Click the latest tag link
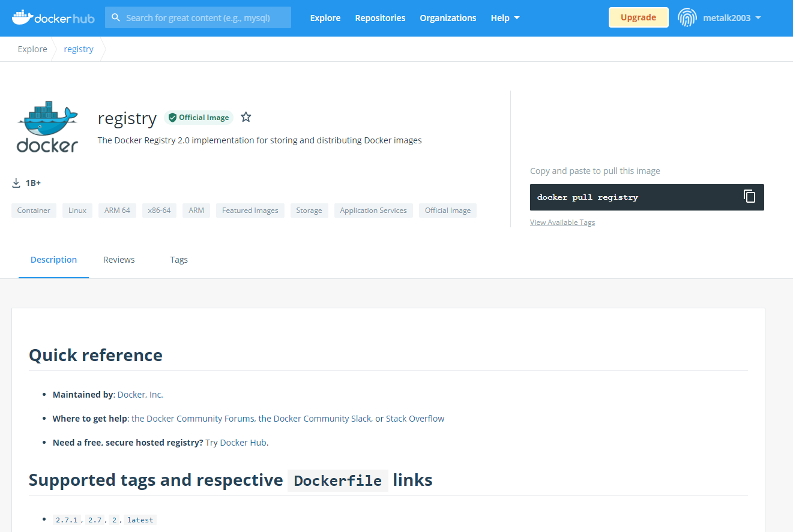 pos(140,520)
